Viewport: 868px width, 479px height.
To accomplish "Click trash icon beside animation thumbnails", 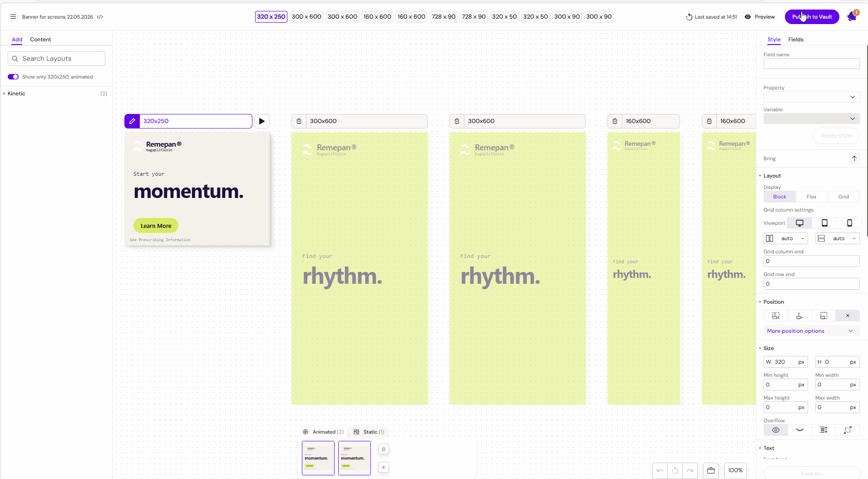I will pos(384,449).
